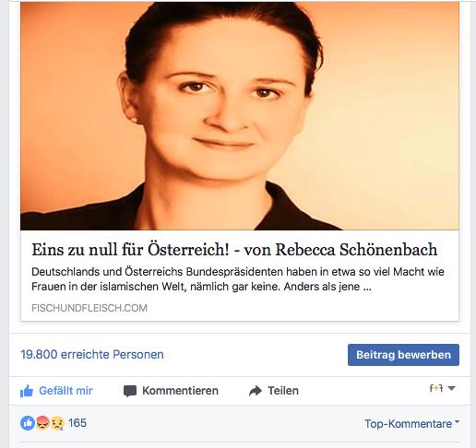Toggle Gefällt mir on this post
Screen dimensions: 476x448
pos(56,391)
